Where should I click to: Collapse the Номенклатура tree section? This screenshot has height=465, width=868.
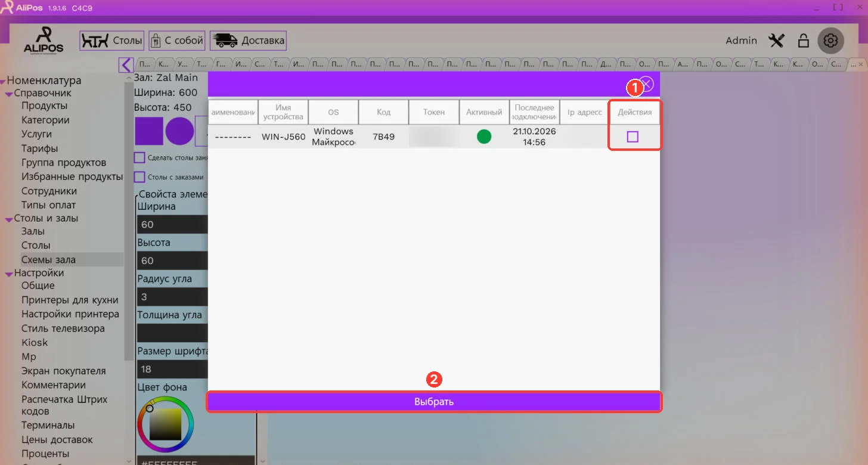pos(3,81)
